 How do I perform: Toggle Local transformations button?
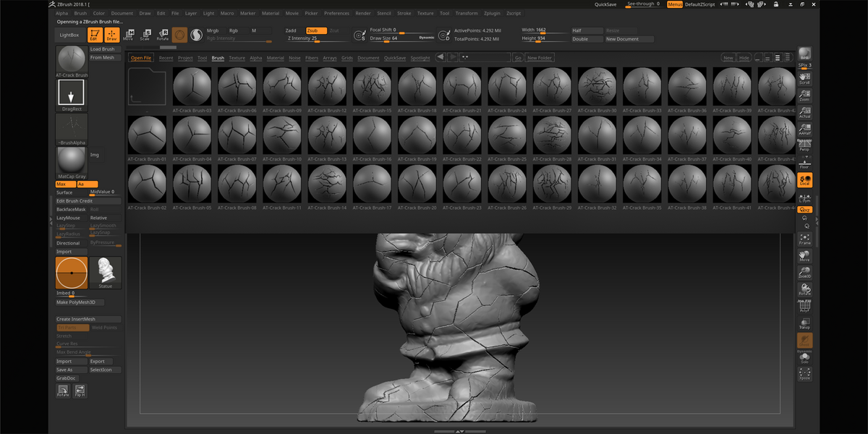804,179
